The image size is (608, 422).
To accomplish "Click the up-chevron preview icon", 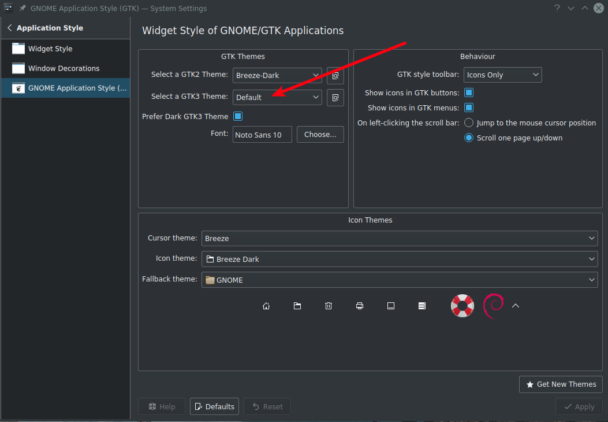I will click(515, 306).
